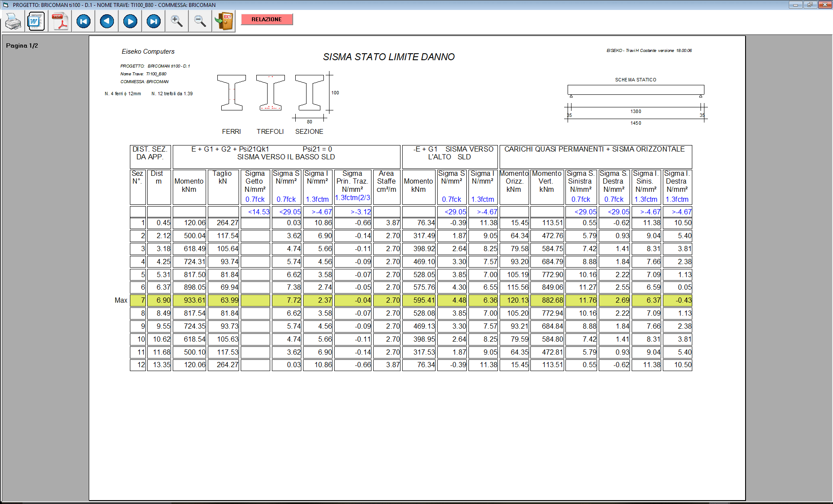Click Momento value 898.05 in row 6
Screen dimensions: 833x504
(189, 288)
